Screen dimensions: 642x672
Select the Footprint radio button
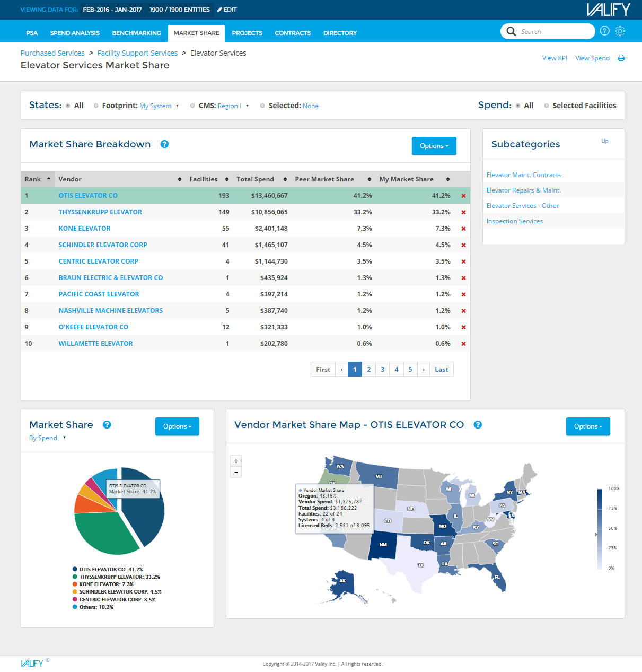(96, 106)
